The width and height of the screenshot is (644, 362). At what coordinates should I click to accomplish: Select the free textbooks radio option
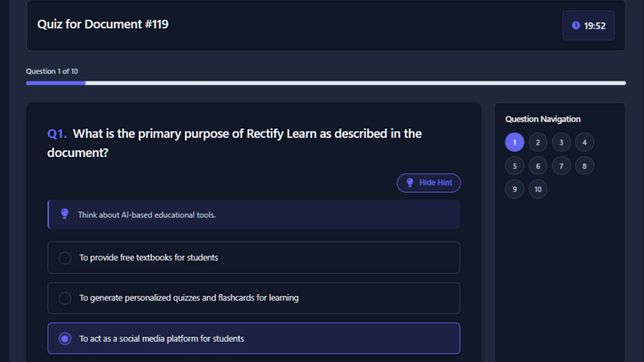pyautogui.click(x=65, y=258)
